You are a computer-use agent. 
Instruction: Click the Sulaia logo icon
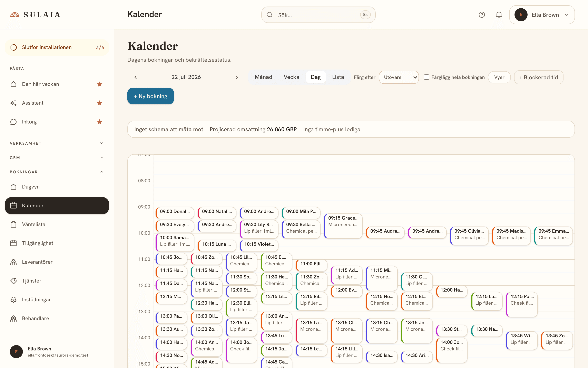[x=14, y=15]
